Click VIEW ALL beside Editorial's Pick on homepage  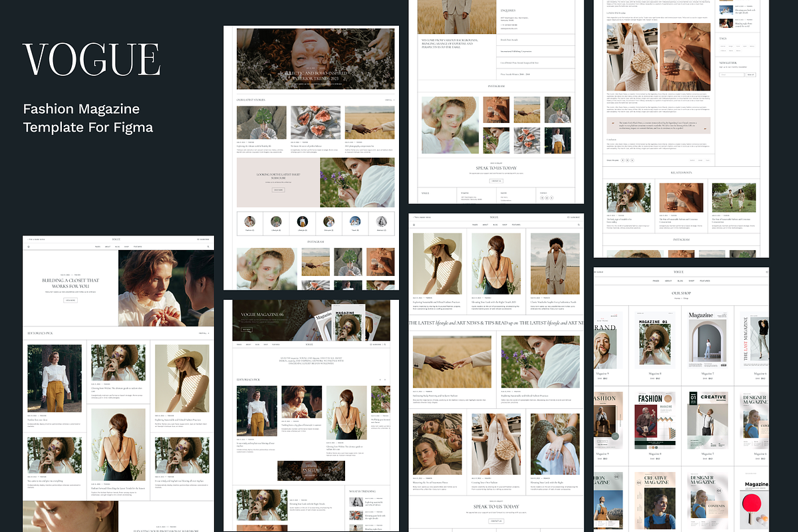tap(203, 333)
